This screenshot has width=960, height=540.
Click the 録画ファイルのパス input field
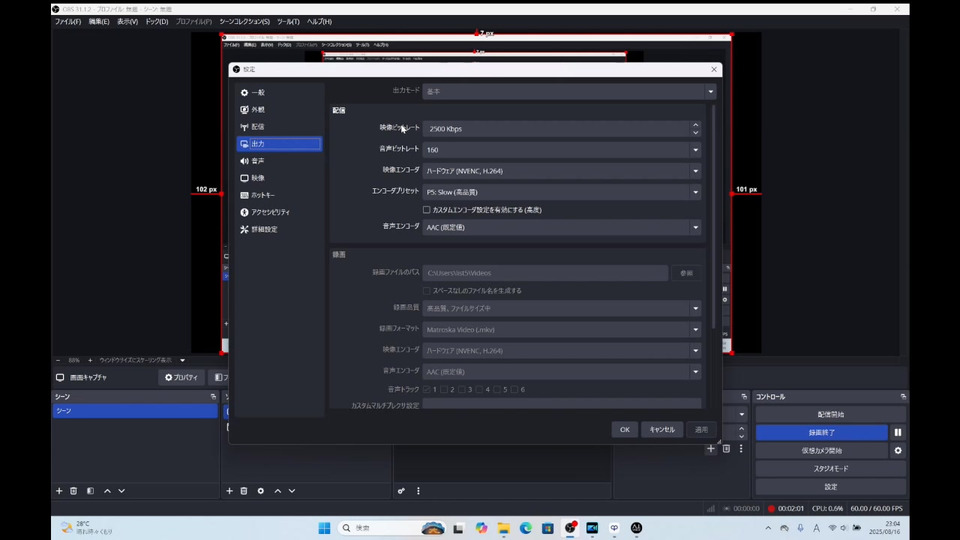(545, 273)
